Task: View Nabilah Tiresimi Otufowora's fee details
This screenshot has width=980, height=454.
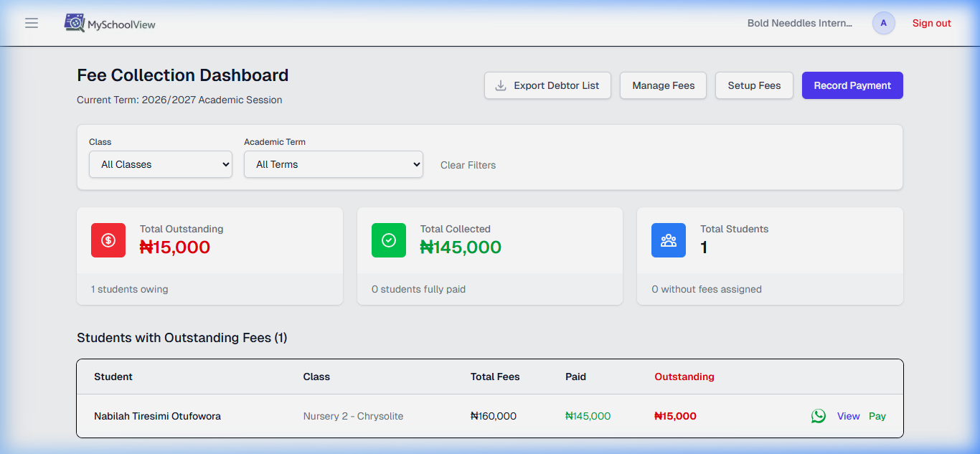Action: 848,416
